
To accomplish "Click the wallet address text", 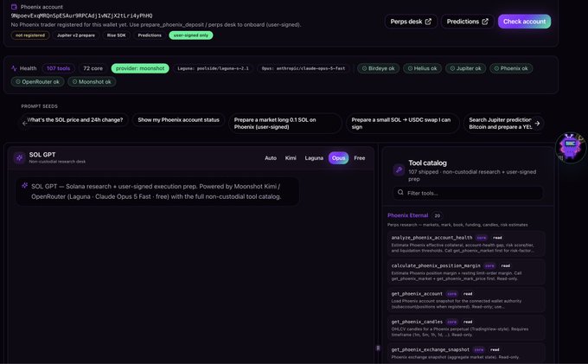I will click(x=82, y=16).
